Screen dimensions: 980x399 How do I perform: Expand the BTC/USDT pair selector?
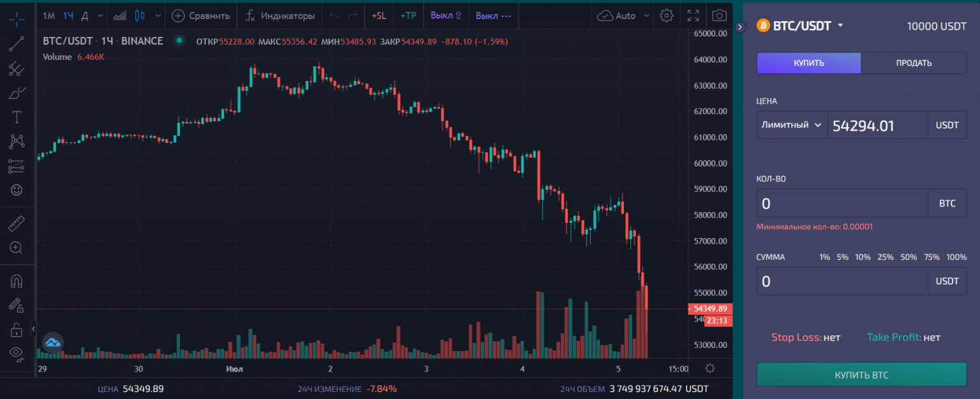pyautogui.click(x=840, y=26)
